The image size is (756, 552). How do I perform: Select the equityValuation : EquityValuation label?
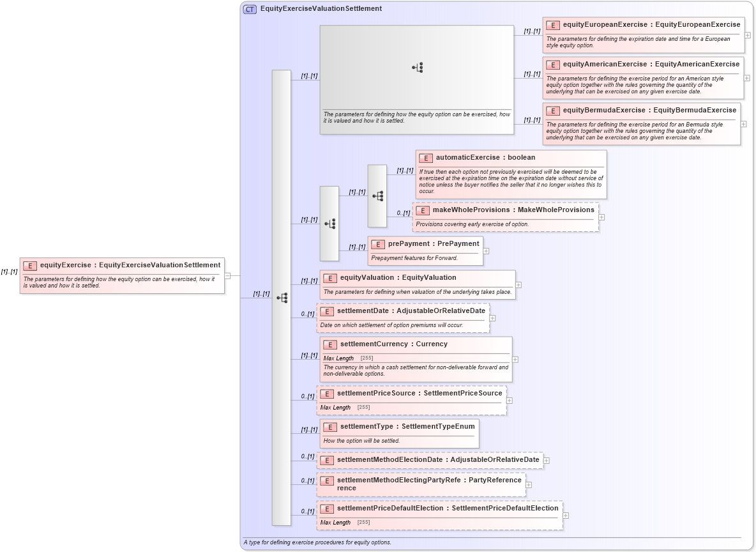tap(398, 277)
